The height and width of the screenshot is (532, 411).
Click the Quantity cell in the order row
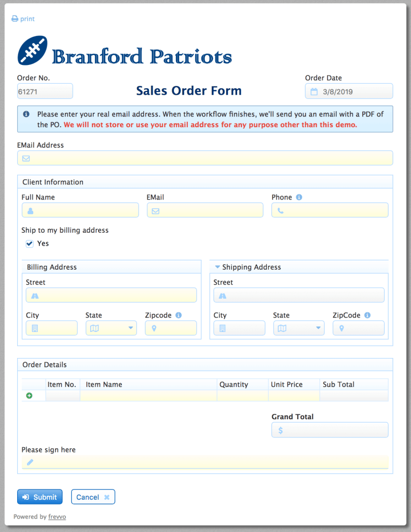click(242, 395)
